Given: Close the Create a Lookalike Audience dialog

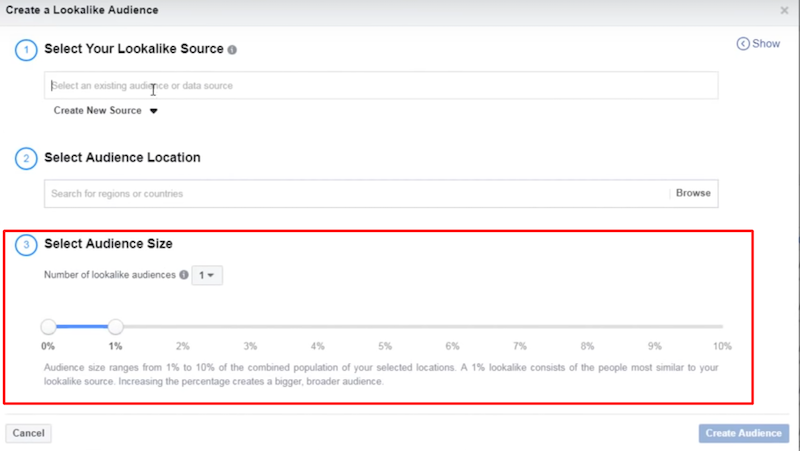Looking at the screenshot, I should (x=784, y=10).
